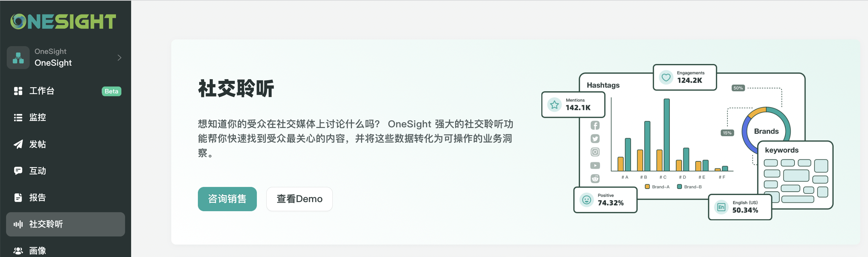868x257 pixels.
Task: Click the OneSight organization avatar icon
Action: [x=18, y=58]
